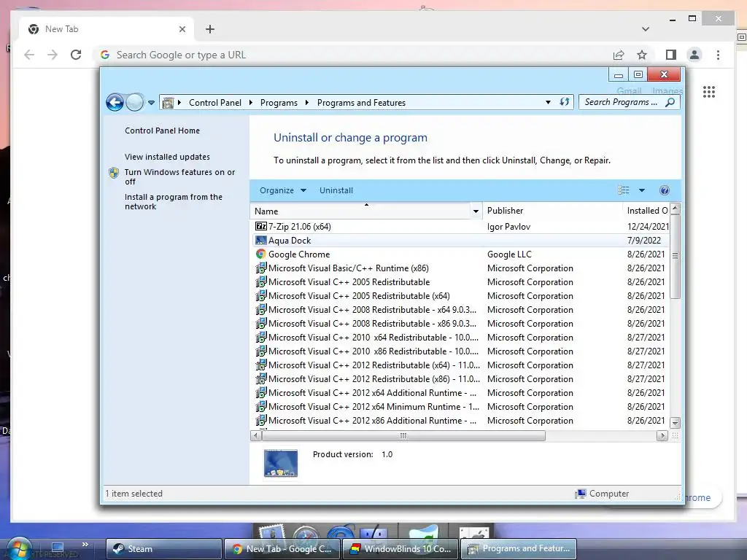The width and height of the screenshot is (747, 560).
Task: Click the share page icon in Chrome
Action: [x=619, y=55]
